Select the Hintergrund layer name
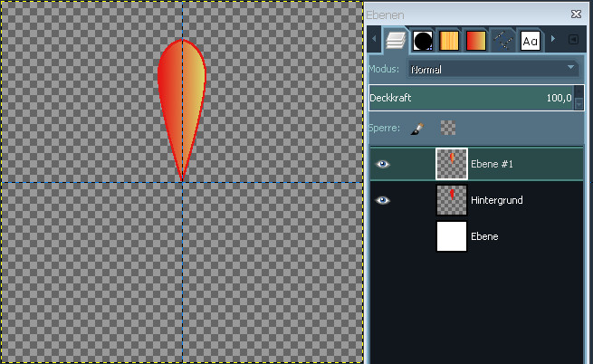The image size is (593, 364). (496, 200)
